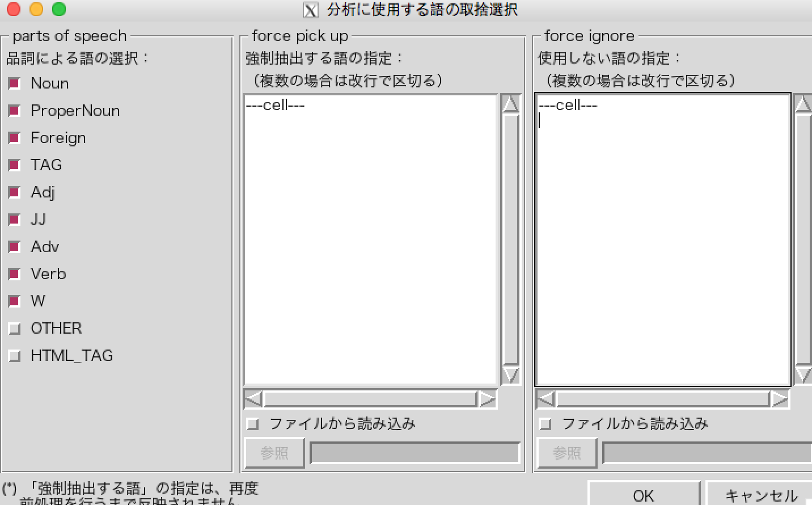Enable the OTHER part of speech checkbox
The image size is (812, 505).
[15, 329]
